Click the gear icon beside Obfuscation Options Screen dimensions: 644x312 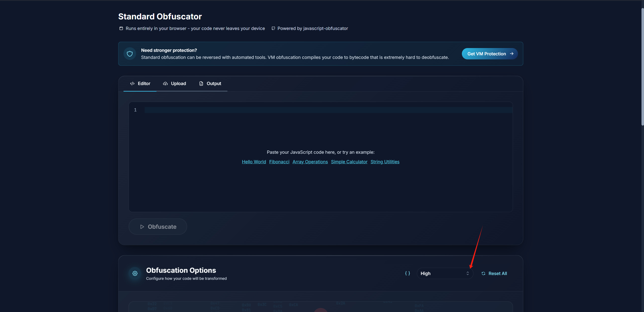pyautogui.click(x=135, y=273)
